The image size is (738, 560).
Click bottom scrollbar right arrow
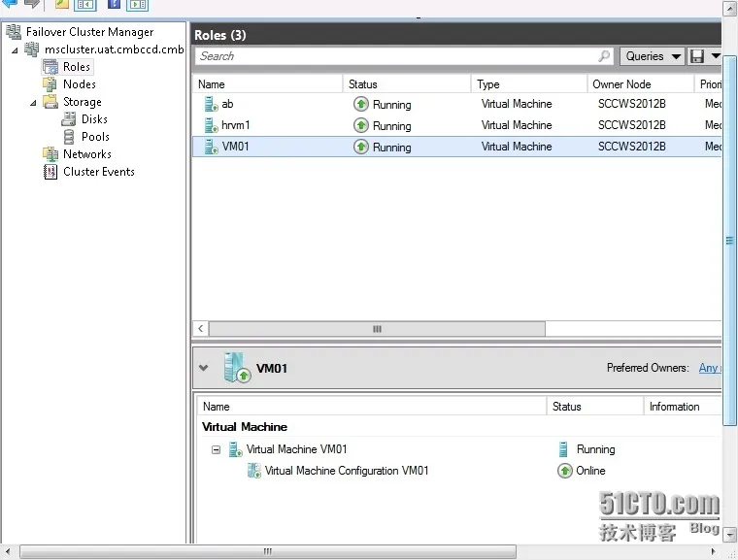click(714, 551)
